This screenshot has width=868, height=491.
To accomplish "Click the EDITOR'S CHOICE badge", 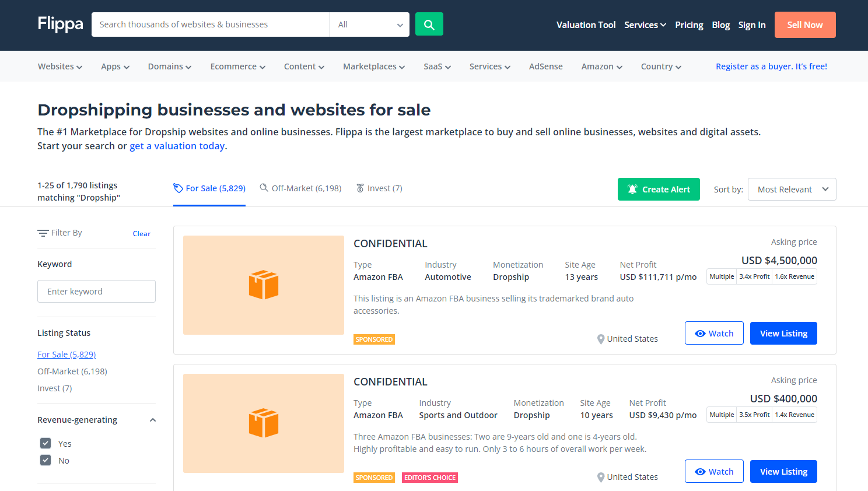I will (x=430, y=478).
